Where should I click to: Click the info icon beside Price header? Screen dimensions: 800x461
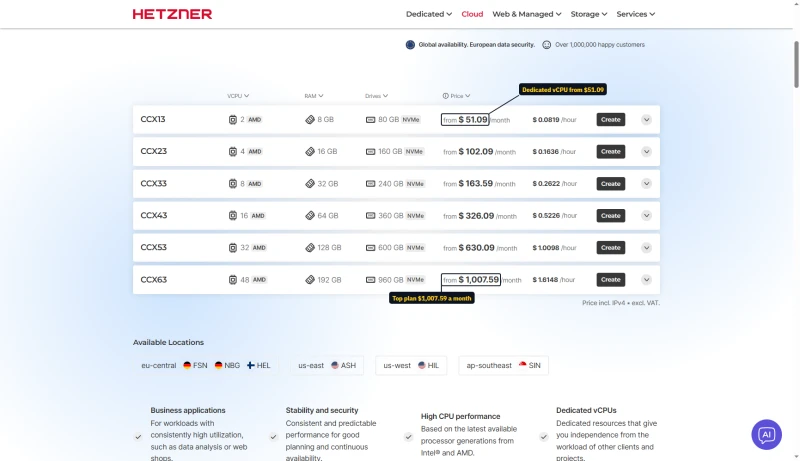point(445,96)
